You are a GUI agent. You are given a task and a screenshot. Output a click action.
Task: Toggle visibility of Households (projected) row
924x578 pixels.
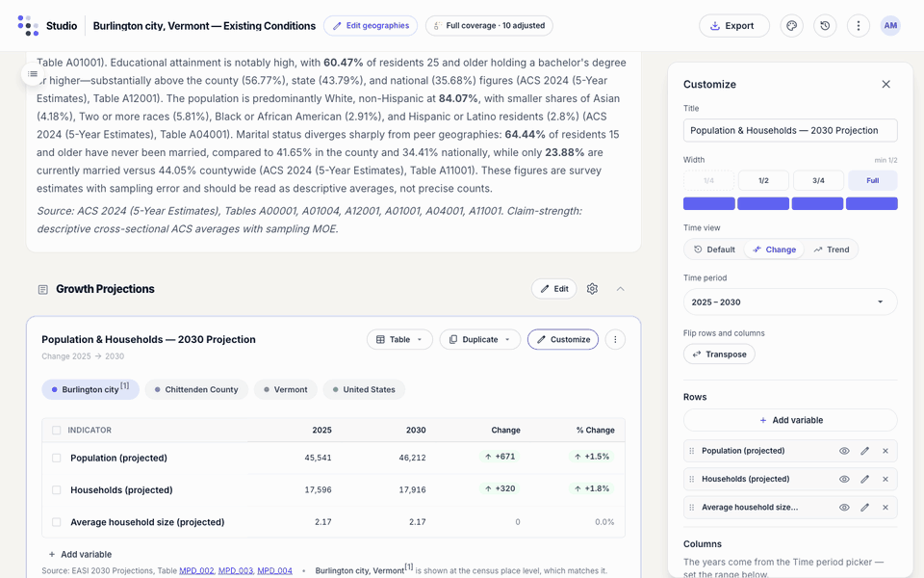(x=844, y=480)
